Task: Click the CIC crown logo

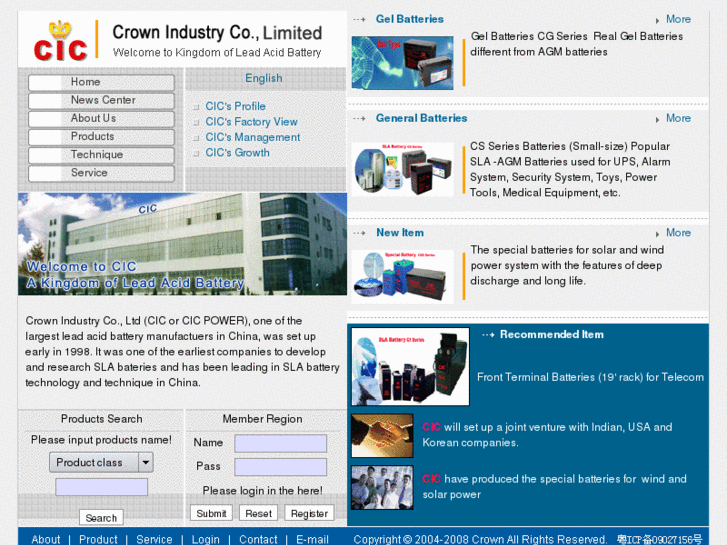Action: click(x=60, y=41)
